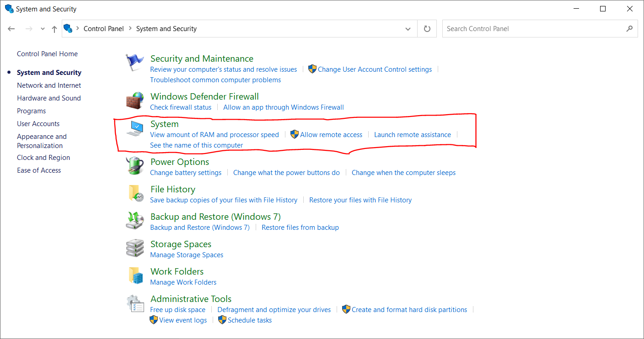Click the Backup and Restore drive icon
Viewport: 644px width, 339px height.
click(x=134, y=220)
